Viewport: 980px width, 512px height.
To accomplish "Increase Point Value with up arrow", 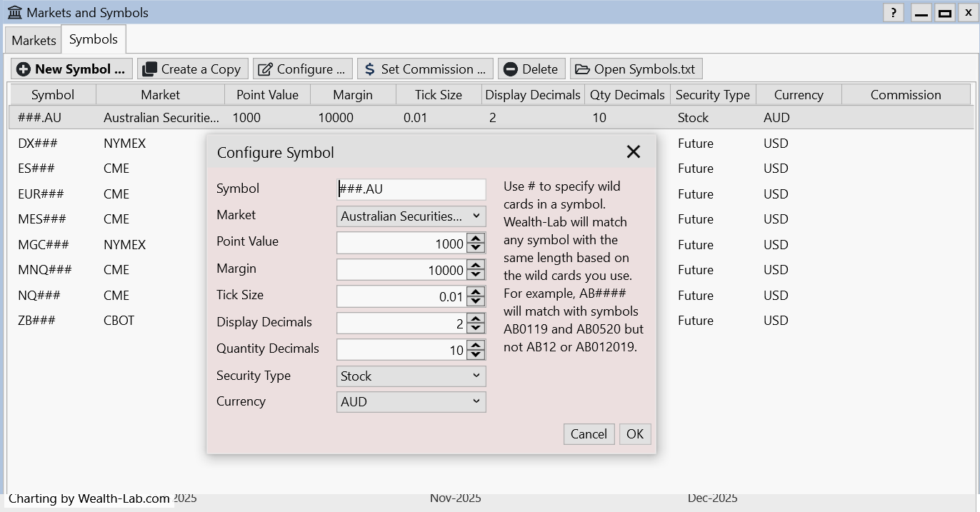I will 476,239.
